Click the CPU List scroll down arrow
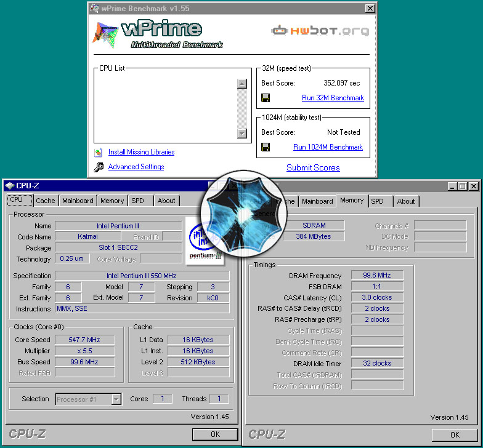483x448 pixels. tap(242, 133)
